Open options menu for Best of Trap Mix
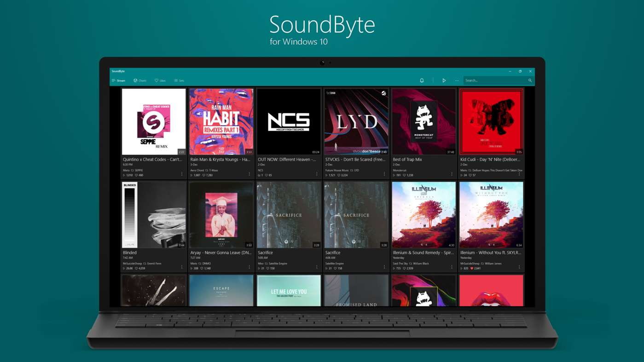This screenshot has width=644, height=362. (x=452, y=174)
